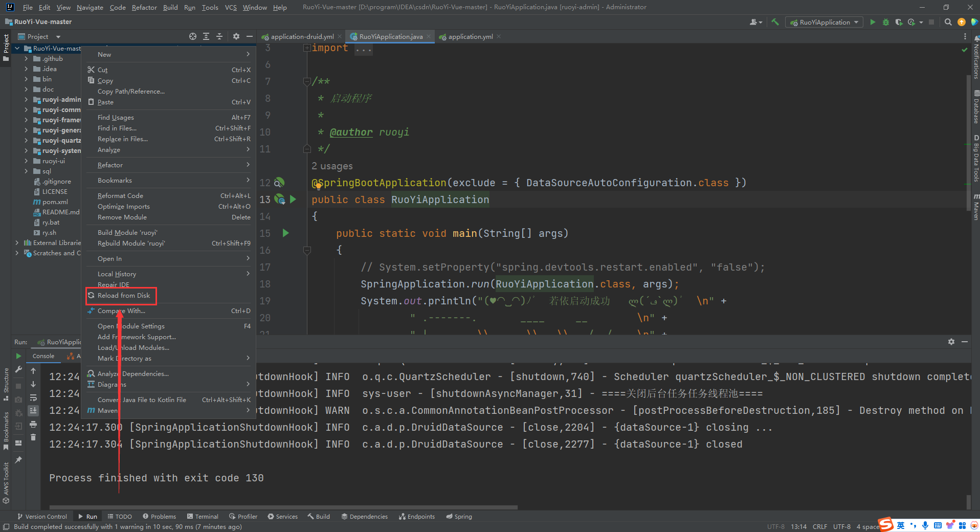Open the RuoYiApplication run configuration dropdown
The height and width of the screenshot is (532, 980).
point(824,22)
